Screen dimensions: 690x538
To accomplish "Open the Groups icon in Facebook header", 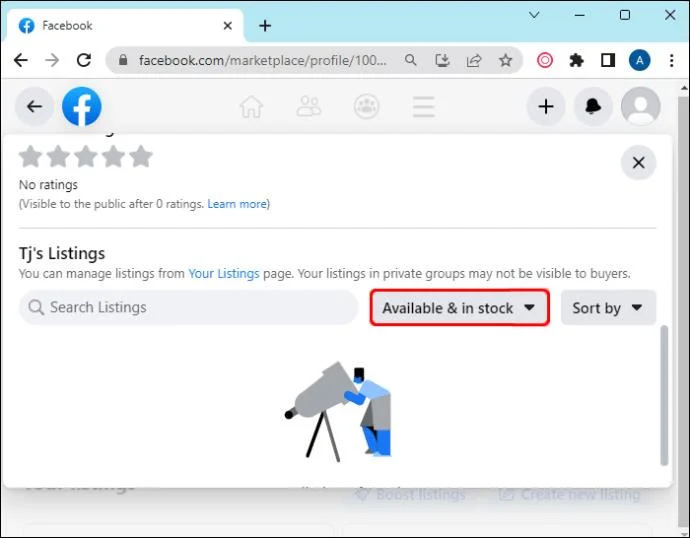I will click(367, 106).
